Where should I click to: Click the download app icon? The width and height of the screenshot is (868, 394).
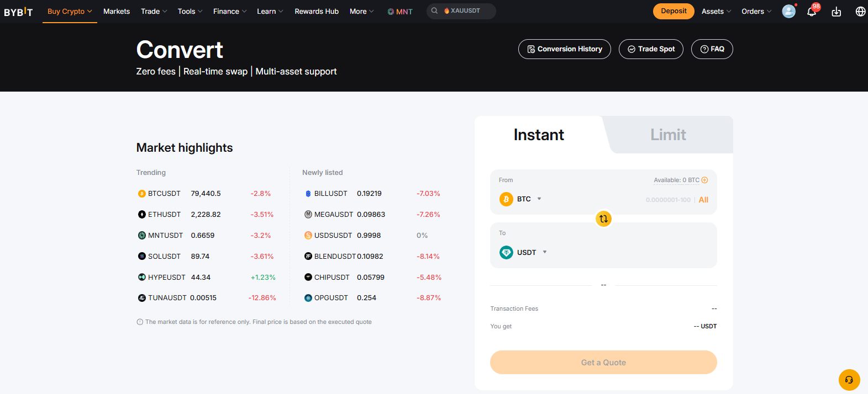point(837,12)
